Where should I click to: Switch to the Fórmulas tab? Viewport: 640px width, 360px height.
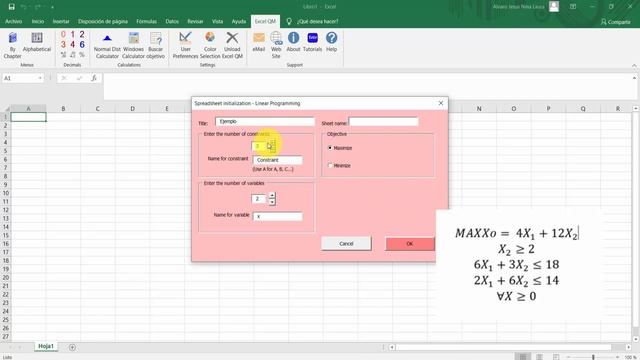point(147,21)
